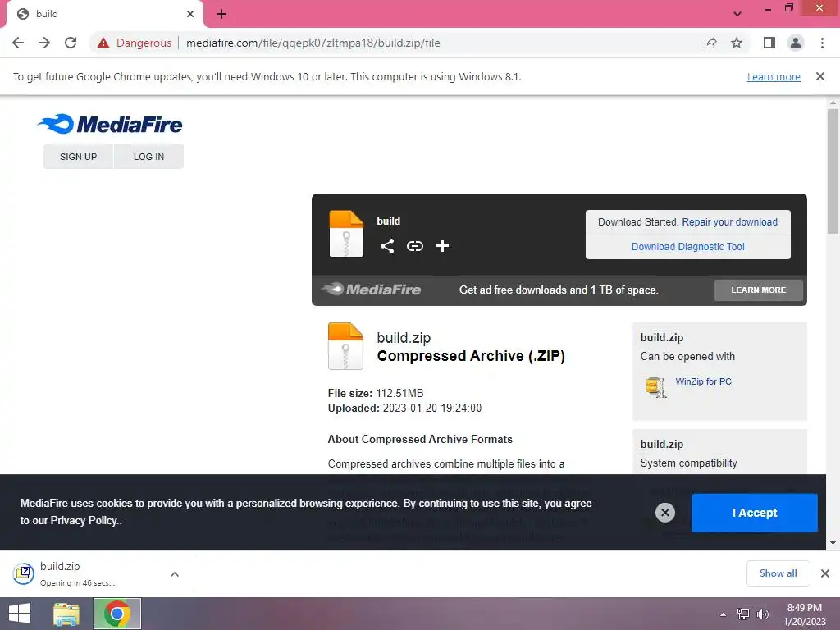Go back to the previous page
Screen dimensions: 840x630
(x=18, y=43)
